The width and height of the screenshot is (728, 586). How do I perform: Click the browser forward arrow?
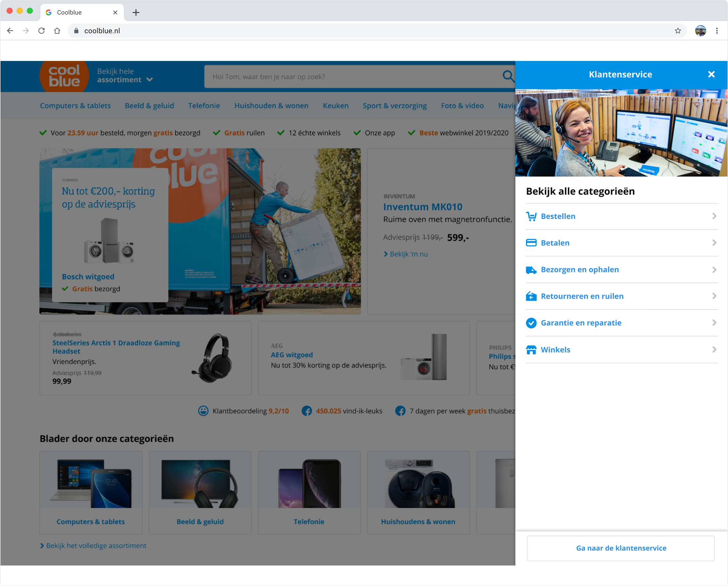tap(26, 31)
